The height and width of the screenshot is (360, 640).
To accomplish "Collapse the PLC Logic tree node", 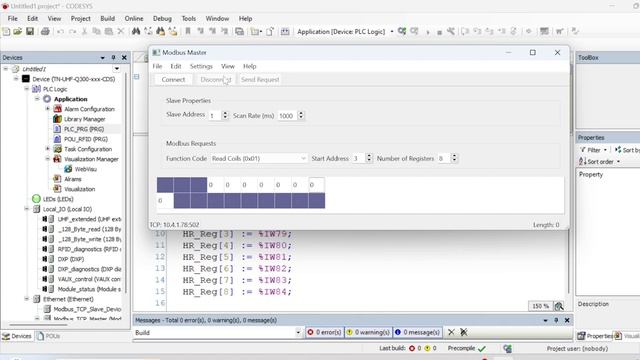I will point(26,89).
